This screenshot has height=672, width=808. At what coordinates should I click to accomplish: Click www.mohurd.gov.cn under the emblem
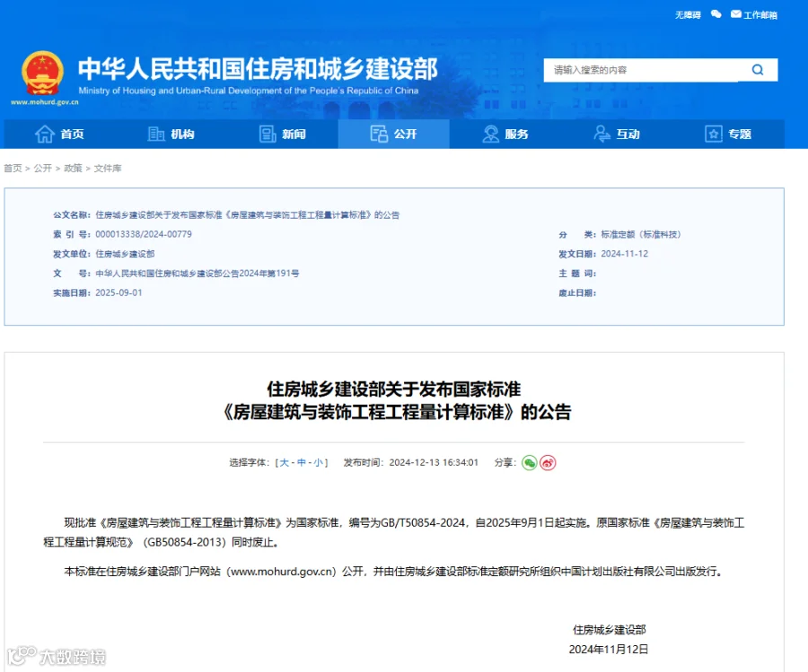[44, 102]
